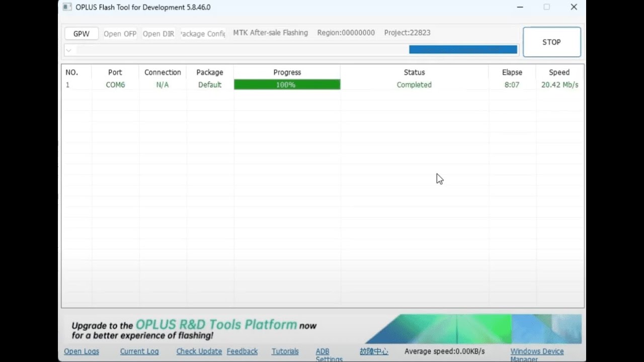
Task: Open the OPLUS R&D Tools Platform banner
Action: pyautogui.click(x=322, y=329)
